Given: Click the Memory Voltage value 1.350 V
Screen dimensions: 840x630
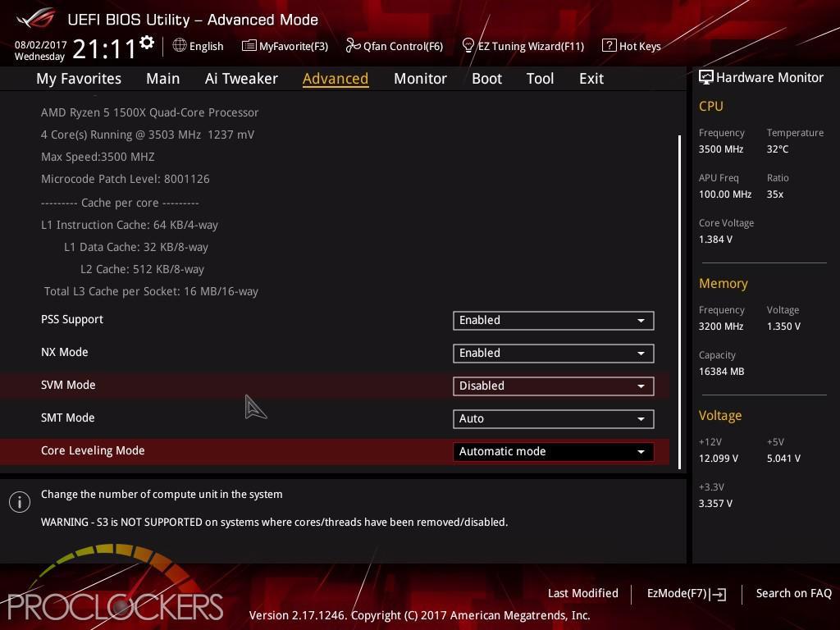Looking at the screenshot, I should pos(783,326).
